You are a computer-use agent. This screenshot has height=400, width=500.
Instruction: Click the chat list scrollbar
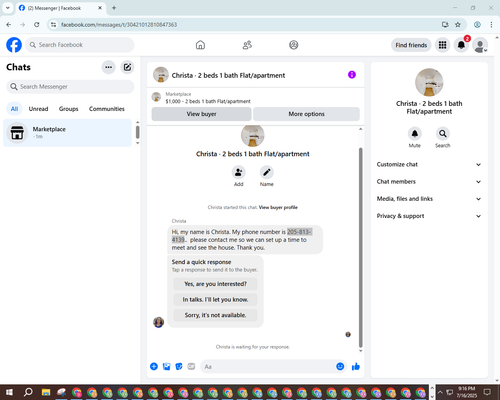point(137,132)
